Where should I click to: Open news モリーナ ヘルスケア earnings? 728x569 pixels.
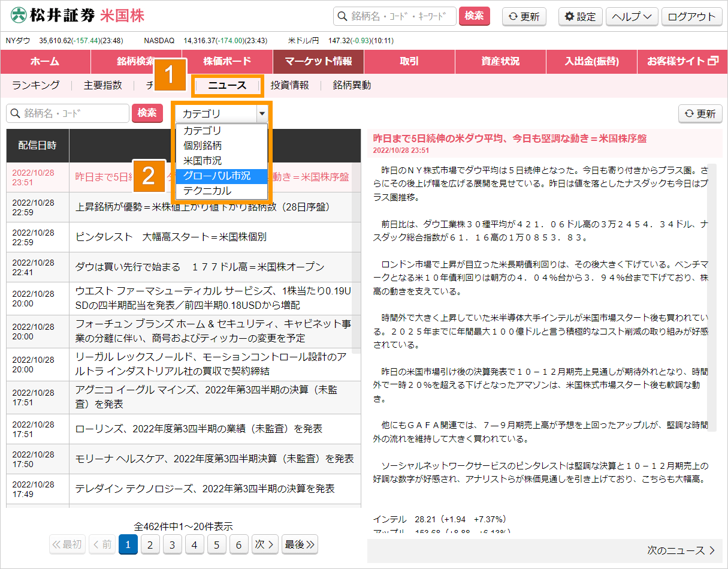(215, 459)
